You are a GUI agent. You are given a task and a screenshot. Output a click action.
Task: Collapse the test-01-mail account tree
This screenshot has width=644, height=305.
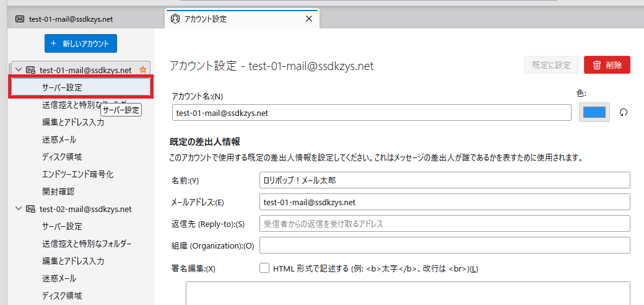18,70
